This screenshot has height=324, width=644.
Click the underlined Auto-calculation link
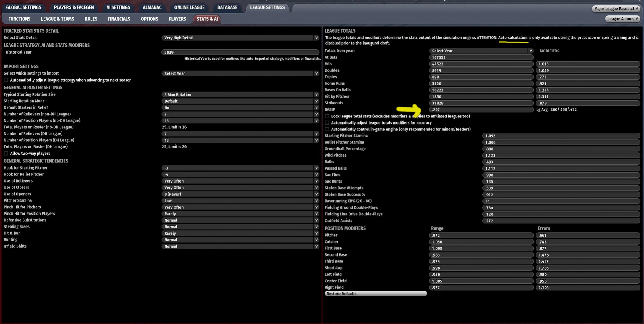point(513,38)
